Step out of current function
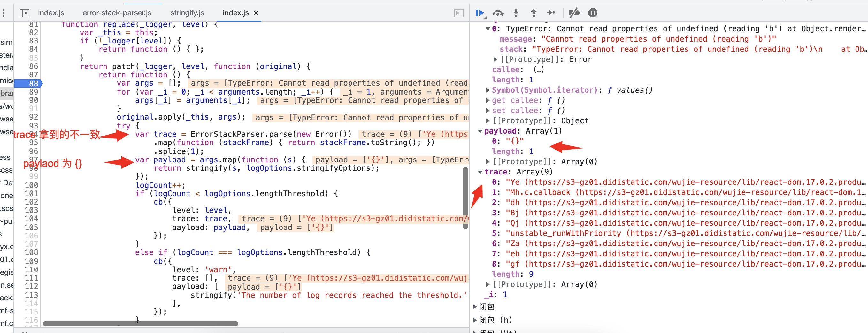868x333 pixels. pyautogui.click(x=534, y=13)
